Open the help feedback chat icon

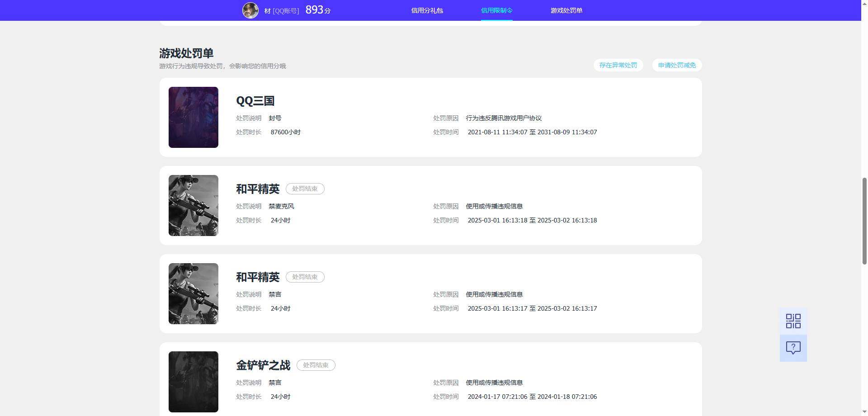pyautogui.click(x=793, y=348)
